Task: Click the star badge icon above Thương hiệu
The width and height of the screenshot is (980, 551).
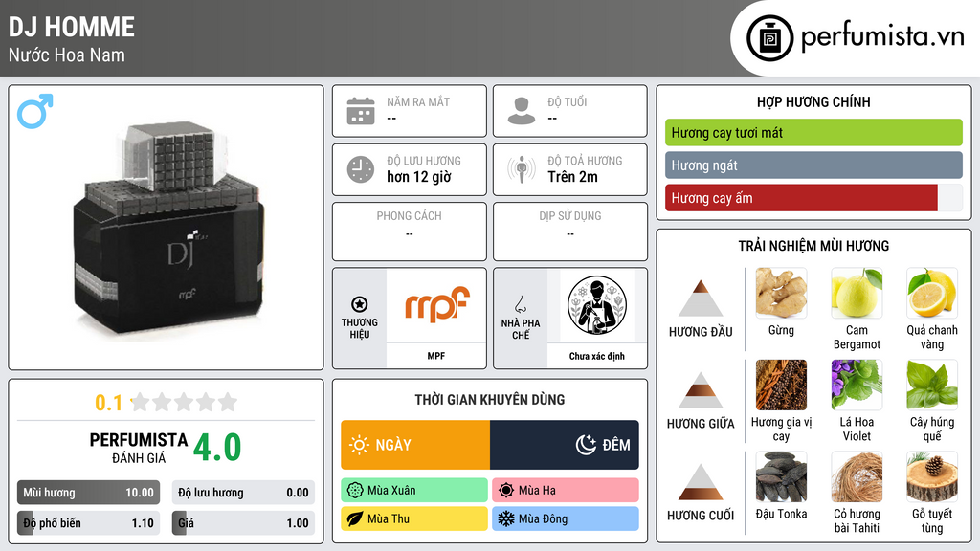Action: (360, 304)
